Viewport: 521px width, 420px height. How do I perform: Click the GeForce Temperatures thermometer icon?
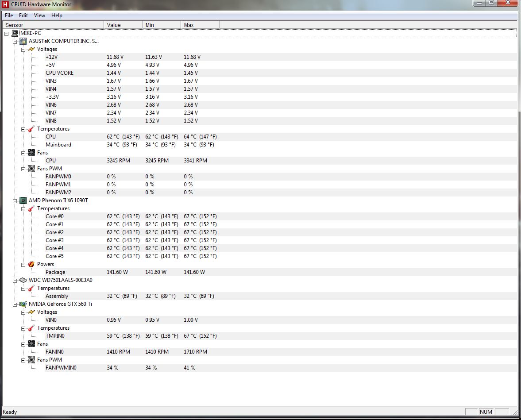click(31, 328)
